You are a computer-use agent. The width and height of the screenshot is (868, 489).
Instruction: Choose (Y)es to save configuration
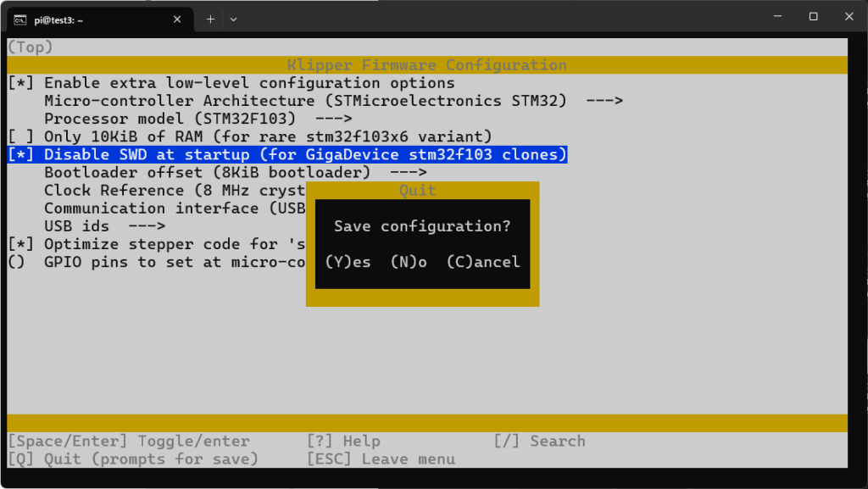click(x=348, y=262)
